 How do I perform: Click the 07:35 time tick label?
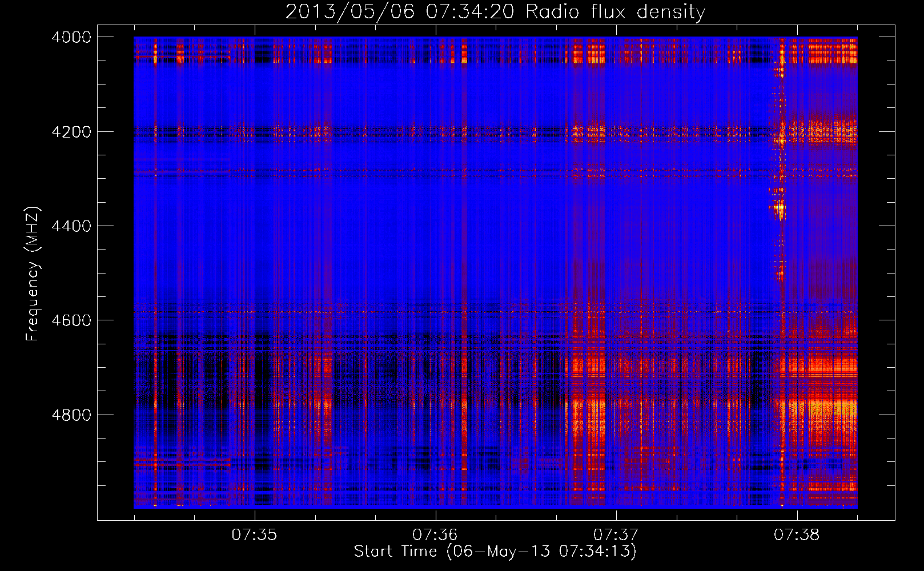[x=254, y=535]
